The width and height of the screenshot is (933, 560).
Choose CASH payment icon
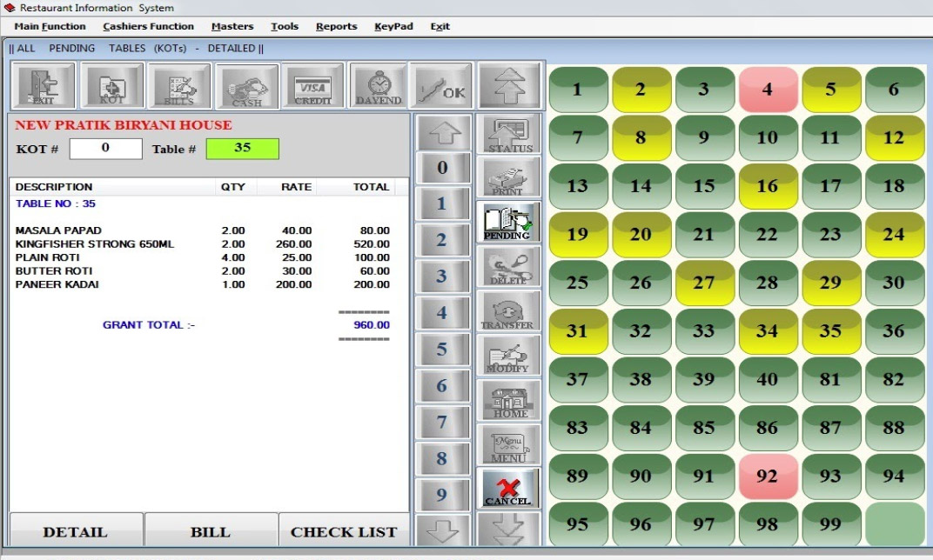[246, 86]
